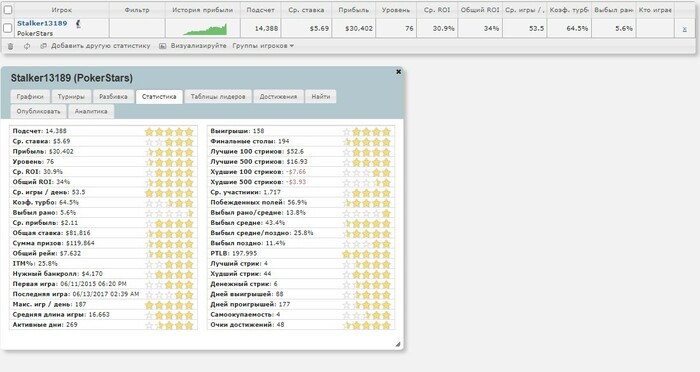Sort by the Ср. ставка column header

pos(306,10)
